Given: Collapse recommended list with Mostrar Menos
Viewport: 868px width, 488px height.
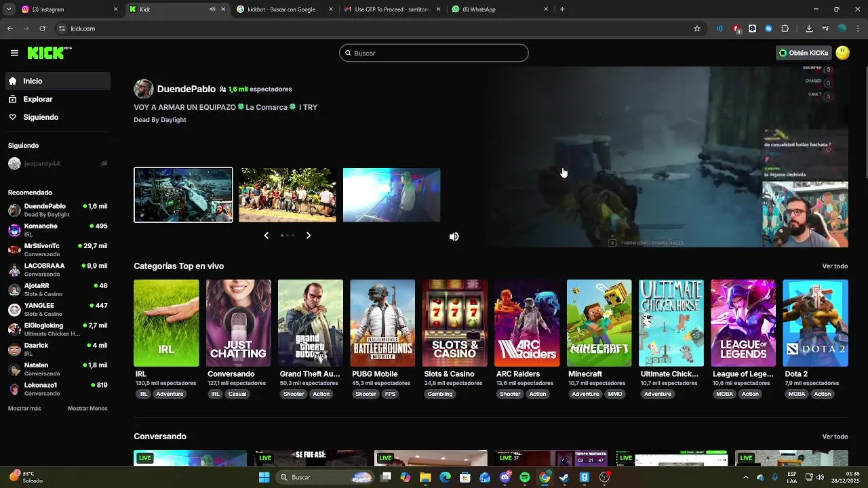Looking at the screenshot, I should pyautogui.click(x=87, y=409).
